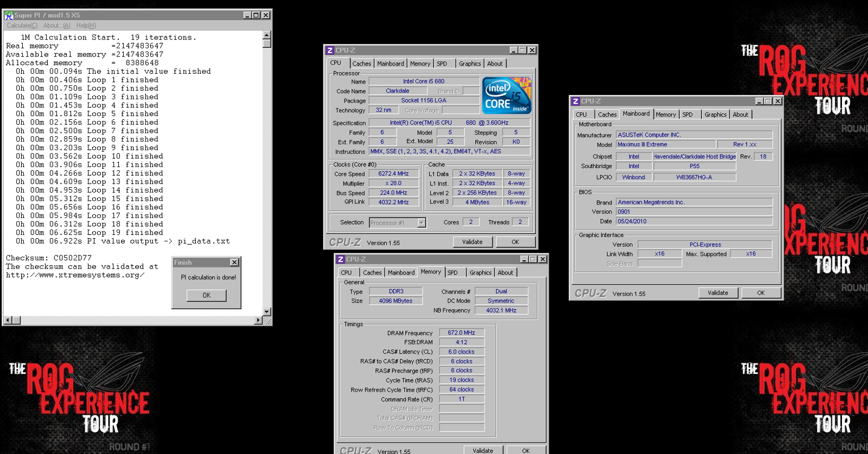Select the CPU tab in the Memory window
The image size is (868, 454).
coord(346,273)
